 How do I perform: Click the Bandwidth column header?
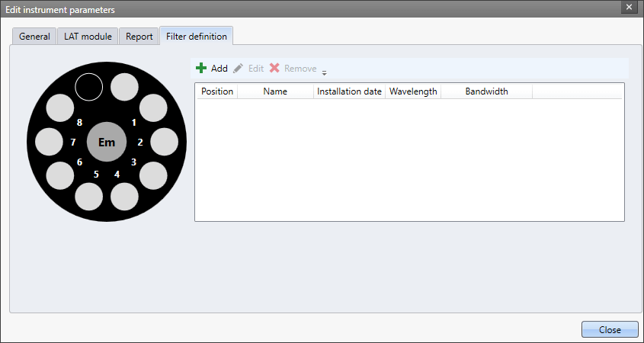click(x=486, y=91)
